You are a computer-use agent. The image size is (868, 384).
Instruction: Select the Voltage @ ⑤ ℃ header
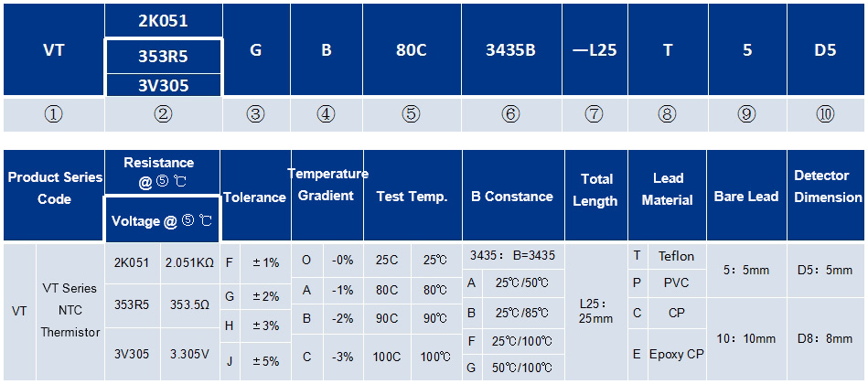(x=162, y=219)
